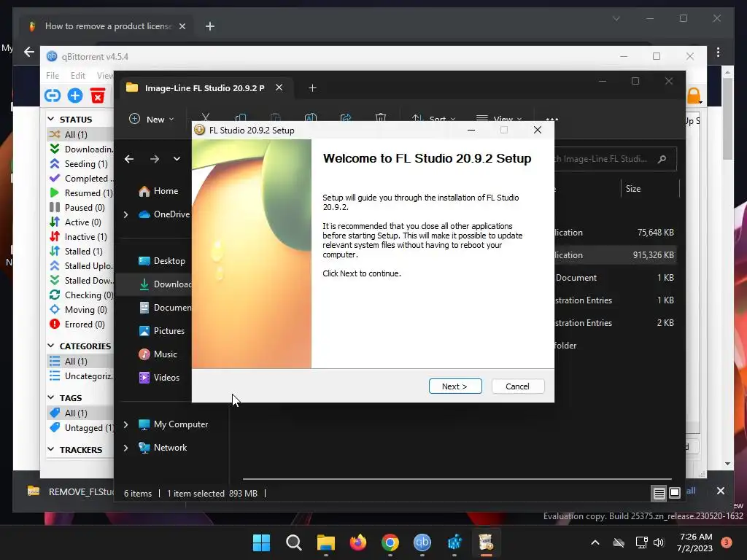
Task: Close the Image-Line FL Studio Explorer tab
Action: click(x=279, y=87)
